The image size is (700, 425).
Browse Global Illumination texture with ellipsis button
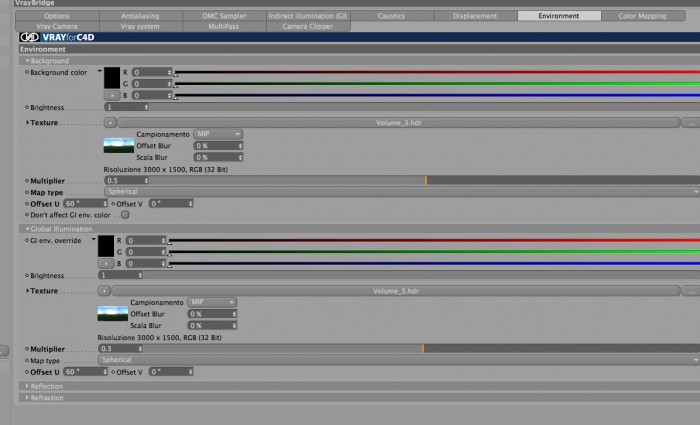coord(691,291)
